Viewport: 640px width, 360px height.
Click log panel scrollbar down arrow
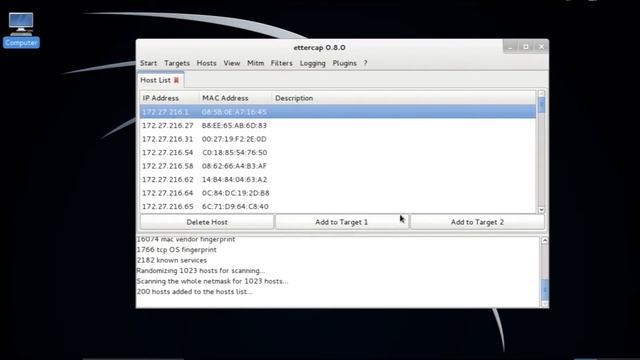coord(544,304)
